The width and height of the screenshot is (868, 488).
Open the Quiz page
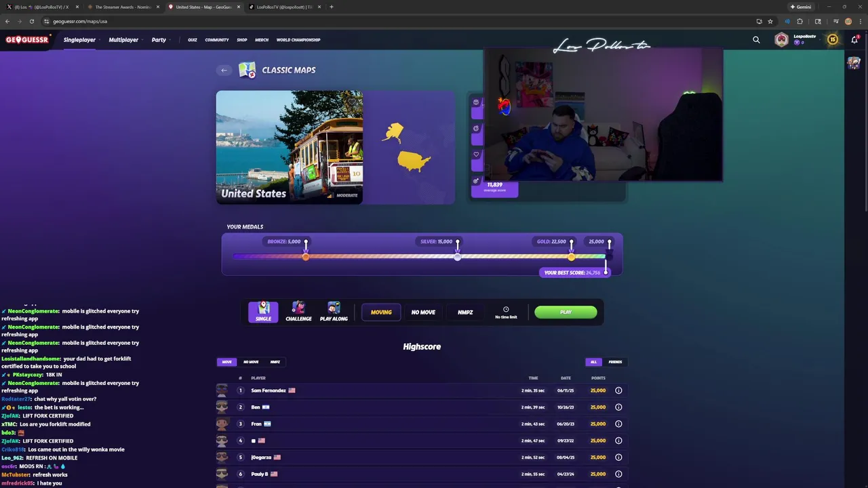[193, 40]
